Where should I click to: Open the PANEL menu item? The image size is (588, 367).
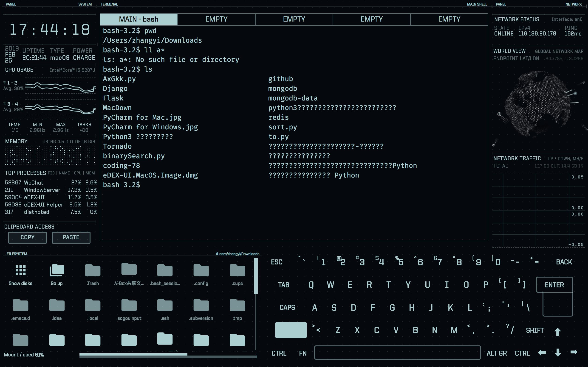11,4
